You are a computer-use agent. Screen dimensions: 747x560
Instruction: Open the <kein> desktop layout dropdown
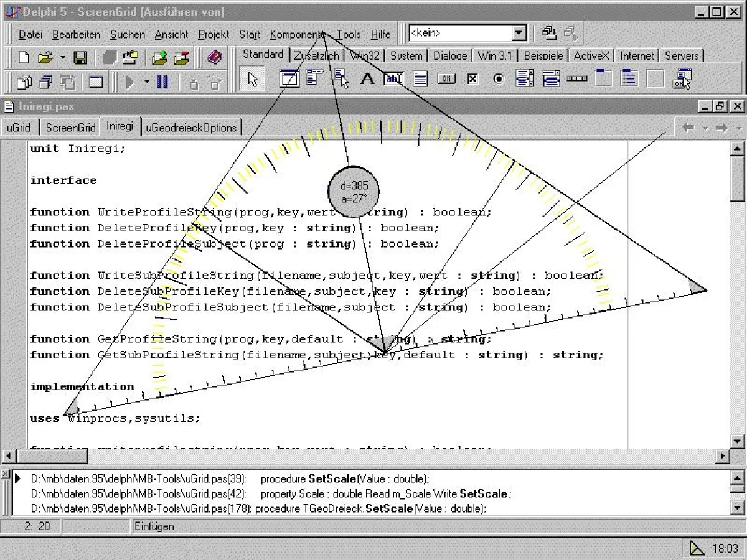(x=519, y=32)
